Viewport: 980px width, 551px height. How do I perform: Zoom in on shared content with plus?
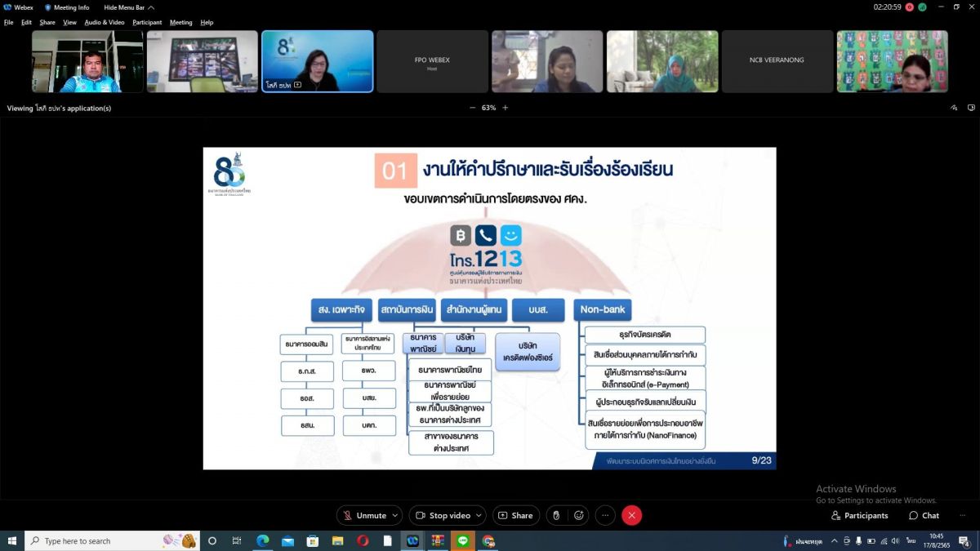pyautogui.click(x=505, y=108)
